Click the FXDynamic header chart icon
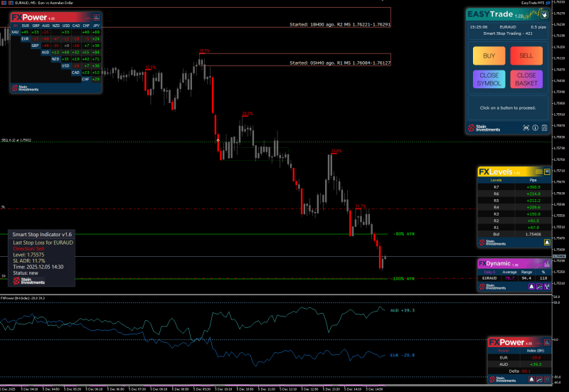 coord(547,264)
